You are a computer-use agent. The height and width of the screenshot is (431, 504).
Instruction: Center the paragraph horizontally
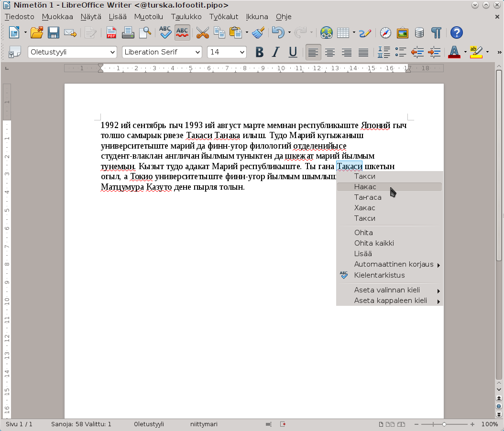pos(330,52)
